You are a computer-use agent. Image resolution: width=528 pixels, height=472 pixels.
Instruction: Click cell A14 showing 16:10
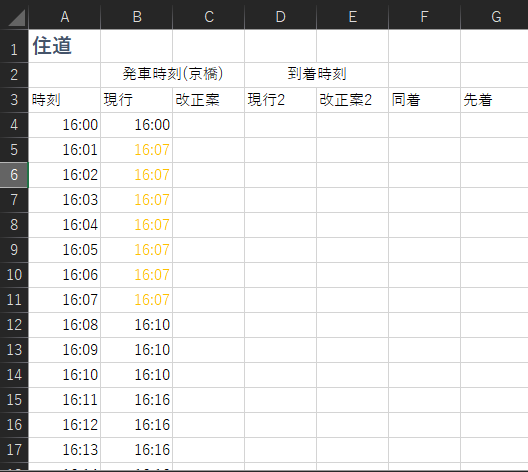[x=65, y=375]
